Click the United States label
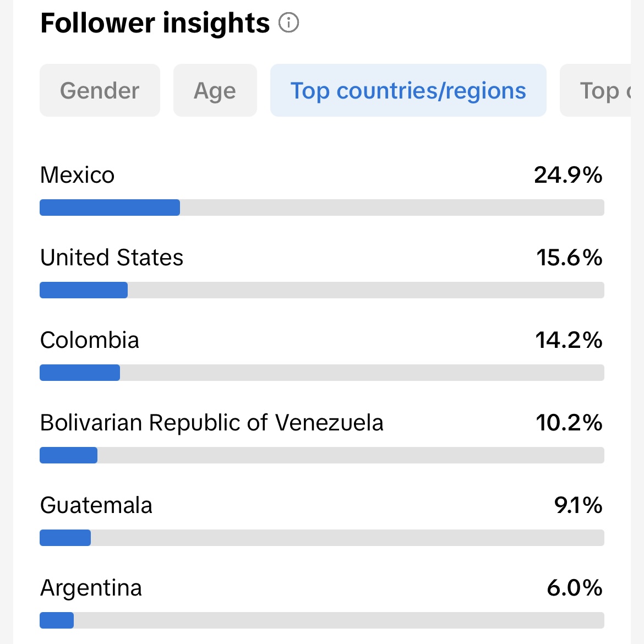This screenshot has width=644, height=644. click(x=112, y=258)
